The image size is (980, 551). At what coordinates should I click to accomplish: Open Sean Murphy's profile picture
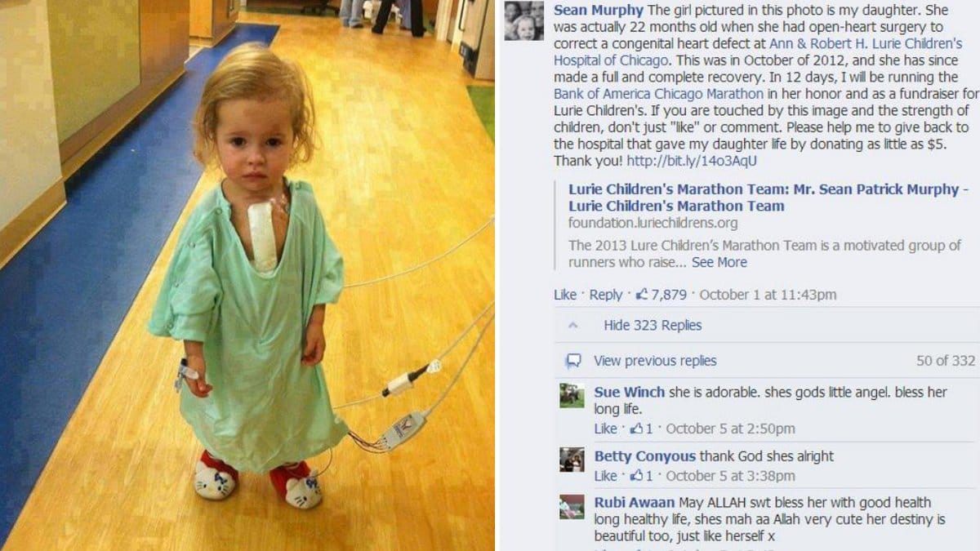point(523,21)
